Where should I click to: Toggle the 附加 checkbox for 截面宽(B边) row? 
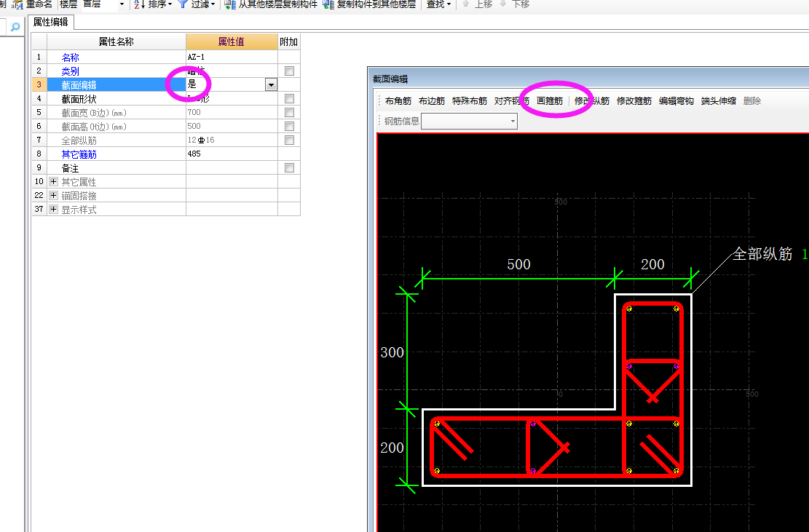(x=289, y=112)
